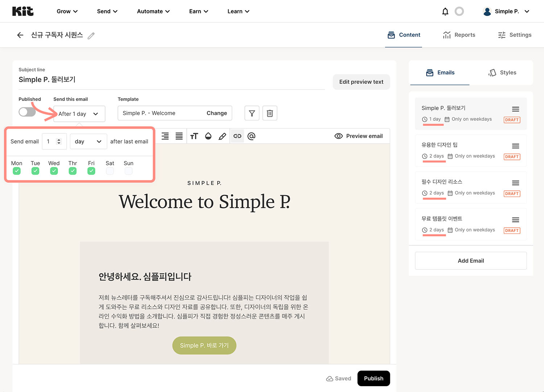Click DRAFT badge on Simple P. 둘러보기
Screen dimensions: 544x392
tap(512, 120)
